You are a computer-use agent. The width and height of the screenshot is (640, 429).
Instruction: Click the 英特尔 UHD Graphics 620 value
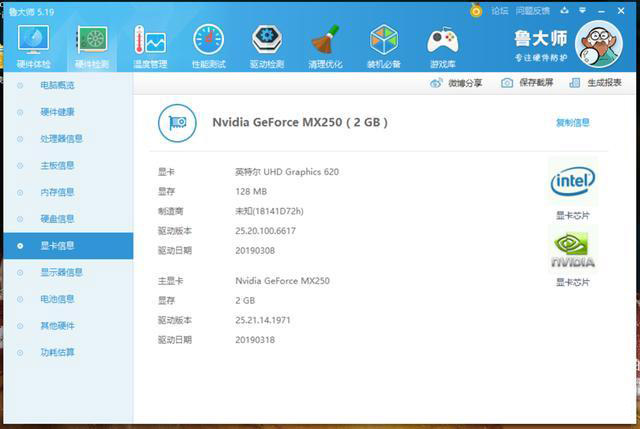(x=287, y=172)
